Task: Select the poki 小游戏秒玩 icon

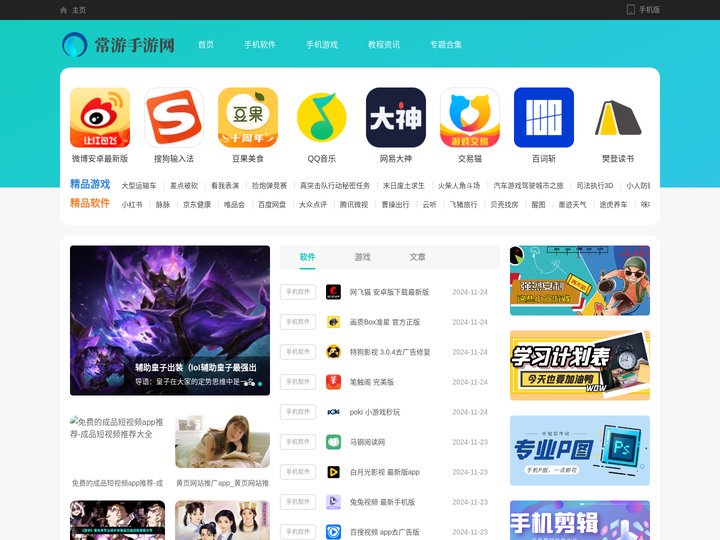Action: pos(333,412)
